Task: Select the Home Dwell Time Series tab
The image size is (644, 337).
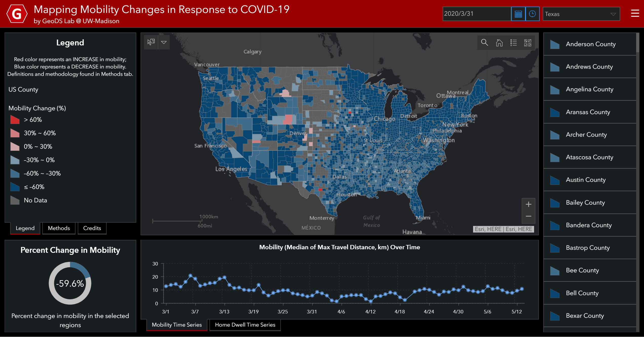Action: [x=245, y=325]
